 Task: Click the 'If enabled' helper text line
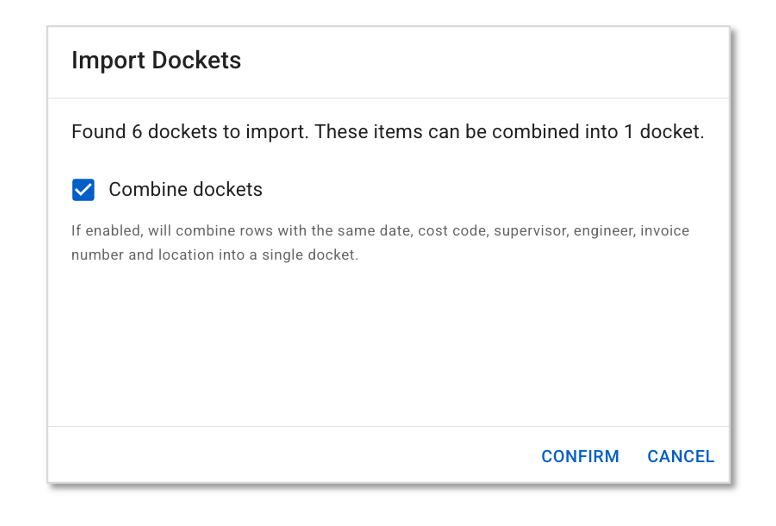[x=380, y=231]
